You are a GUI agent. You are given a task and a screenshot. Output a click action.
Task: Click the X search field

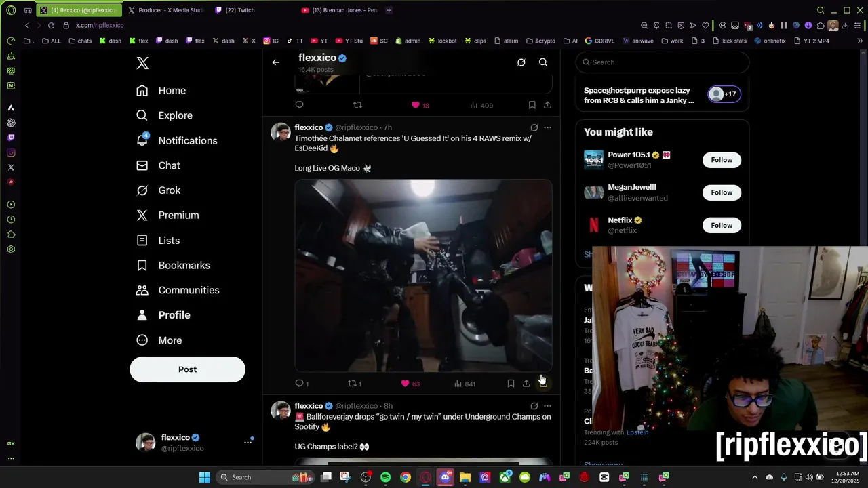tap(663, 62)
